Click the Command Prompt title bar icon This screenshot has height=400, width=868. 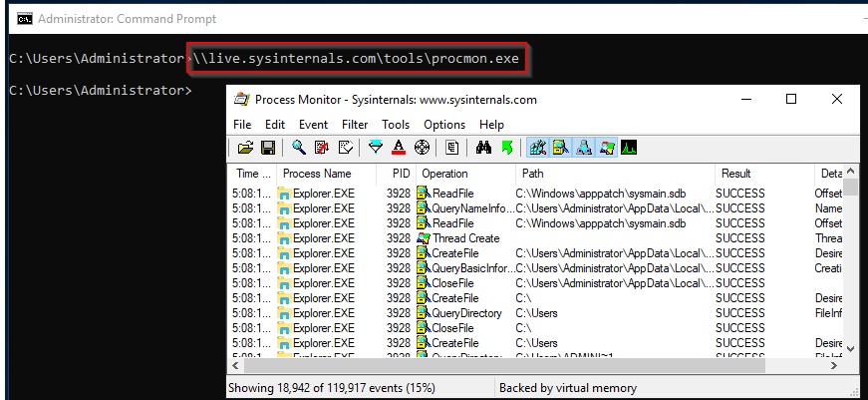coord(24,19)
